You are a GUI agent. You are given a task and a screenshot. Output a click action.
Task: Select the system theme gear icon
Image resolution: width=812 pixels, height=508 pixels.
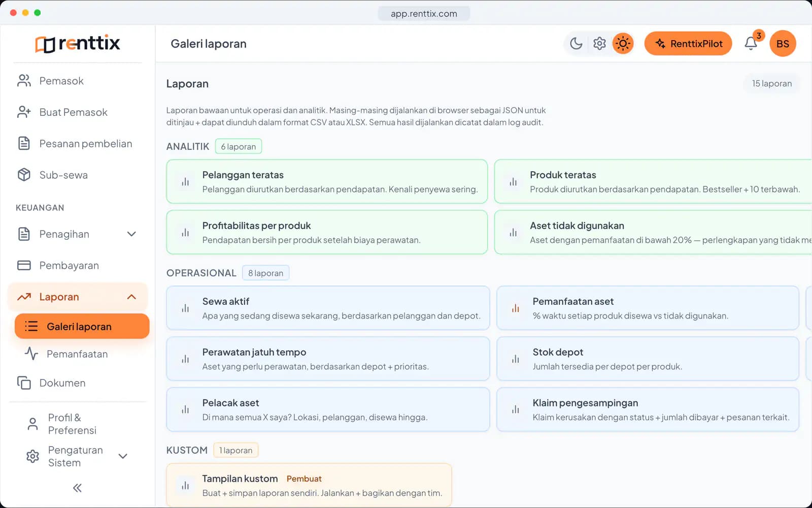click(x=599, y=44)
